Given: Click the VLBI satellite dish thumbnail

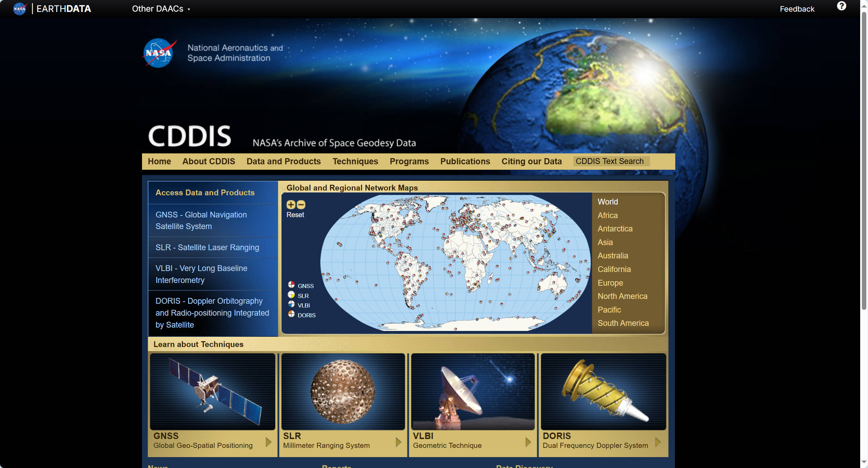Looking at the screenshot, I should [x=473, y=391].
